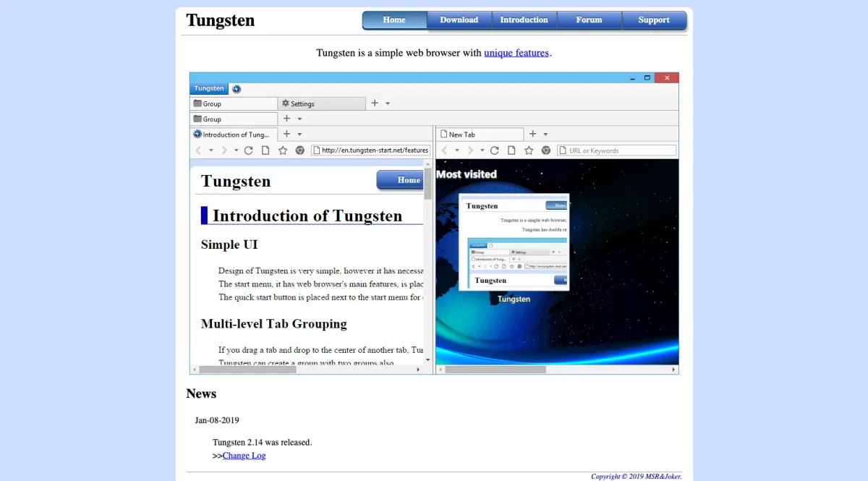The image size is (868, 481).
Task: Click the site security globe icon near the address bar
Action: 299,150
